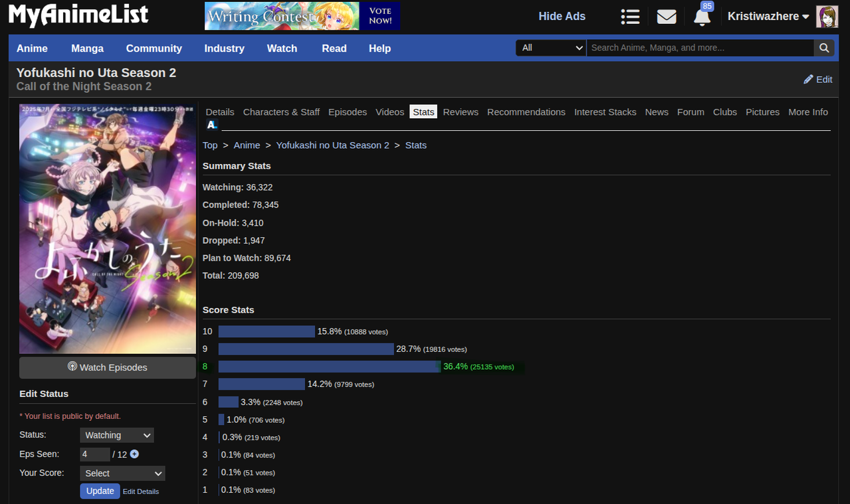
Task: Switch to the Characters & Staff tab
Action: tap(281, 112)
